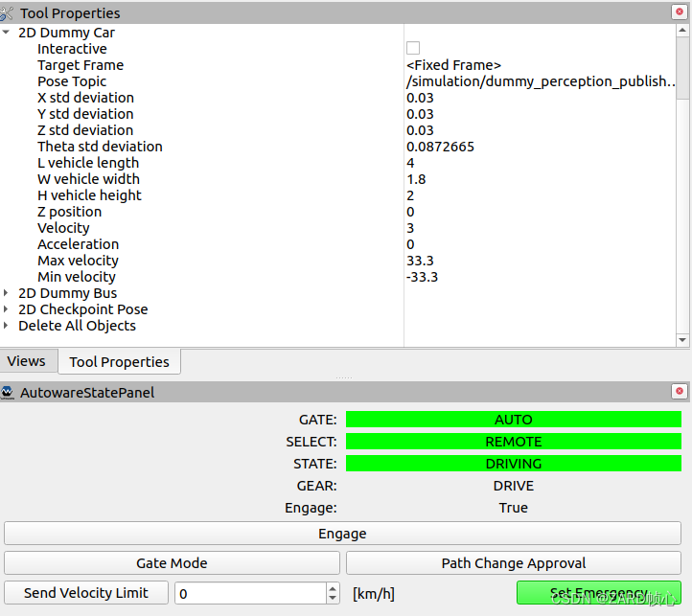Screen dimensions: 692x616
Task: Close the Tool Properties panel
Action: (680, 11)
